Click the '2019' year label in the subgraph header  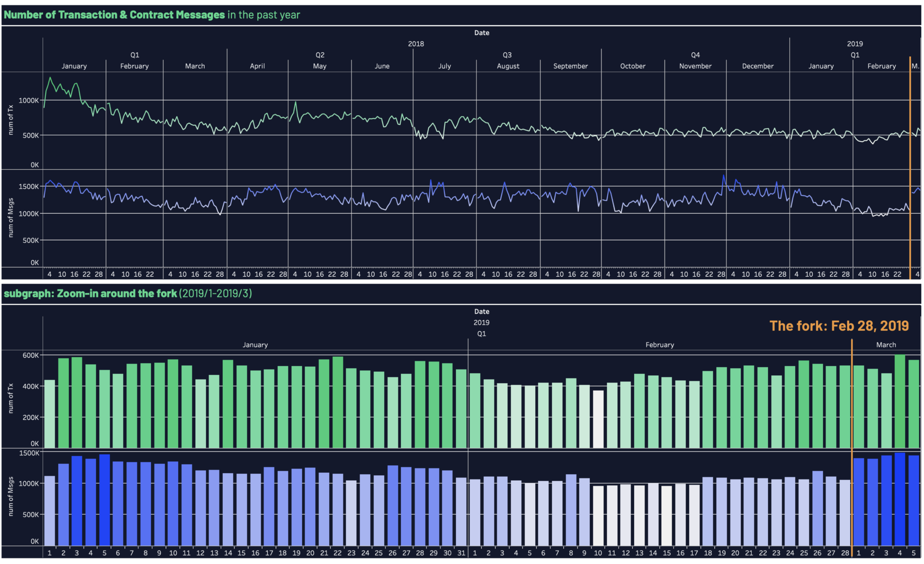(x=481, y=322)
